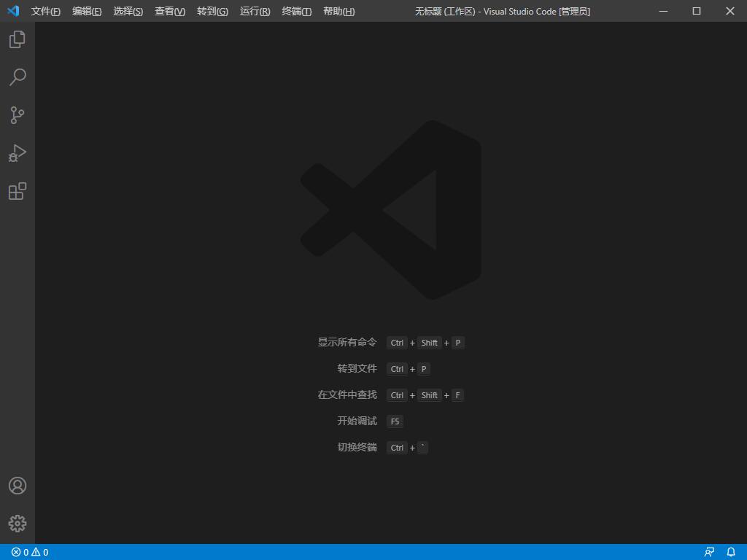The width and height of the screenshot is (747, 560).
Task: Click the VS Code logo in title bar
Action: click(x=12, y=11)
